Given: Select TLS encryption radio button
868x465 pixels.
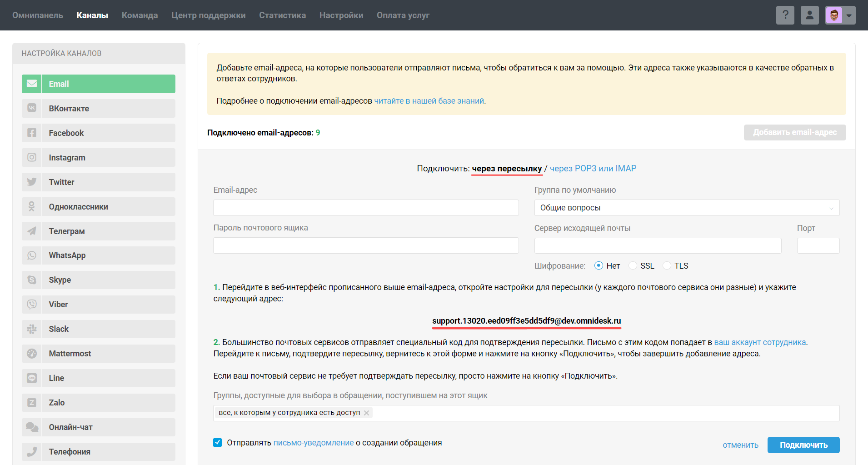Looking at the screenshot, I should pyautogui.click(x=667, y=265).
